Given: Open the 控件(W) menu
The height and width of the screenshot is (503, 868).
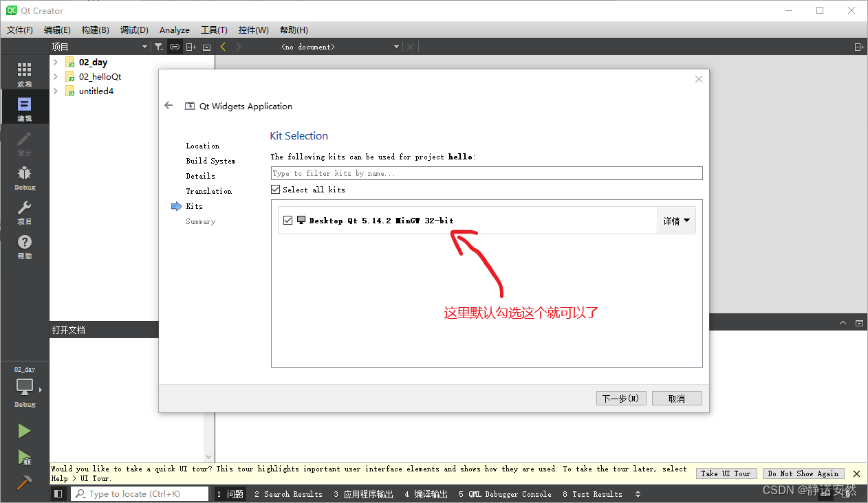Looking at the screenshot, I should pos(254,30).
